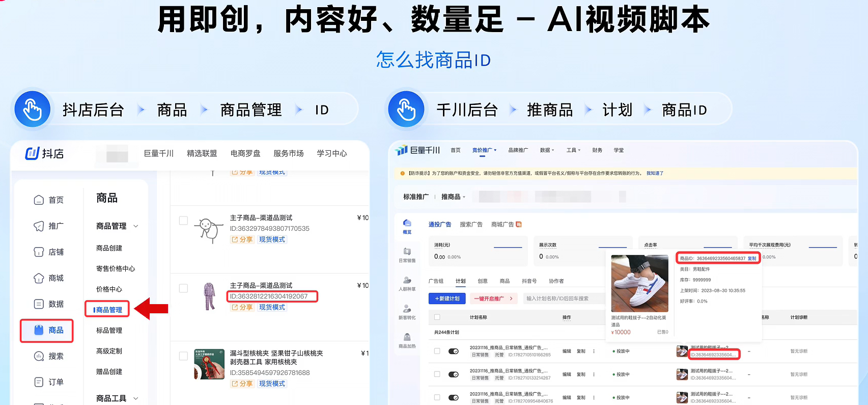Collapse the 商品管理 section chevron
Image resolution: width=868 pixels, height=405 pixels.
136,226
